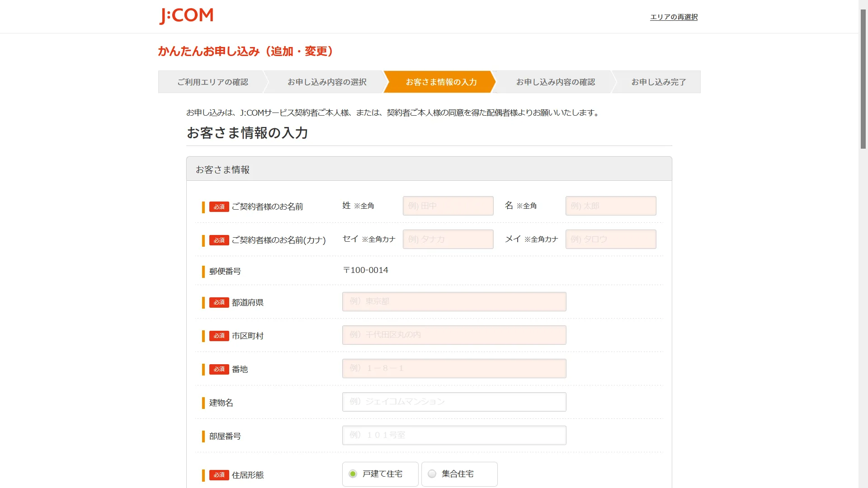
Task: Open the エリアの再選択 link
Action: (673, 17)
